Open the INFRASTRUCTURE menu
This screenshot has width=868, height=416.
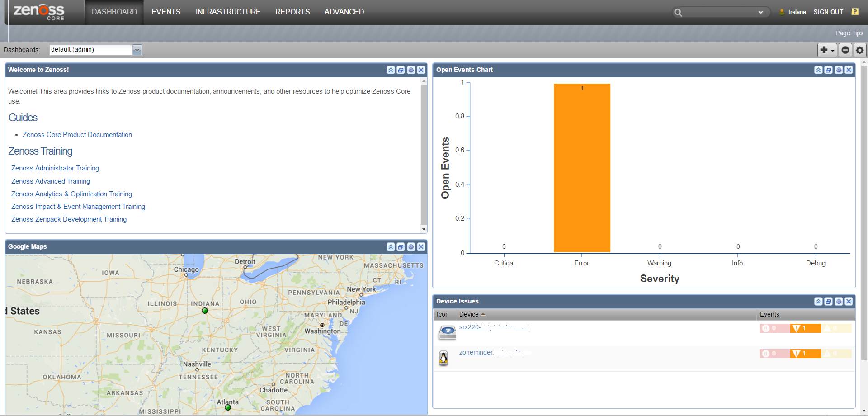click(x=228, y=12)
